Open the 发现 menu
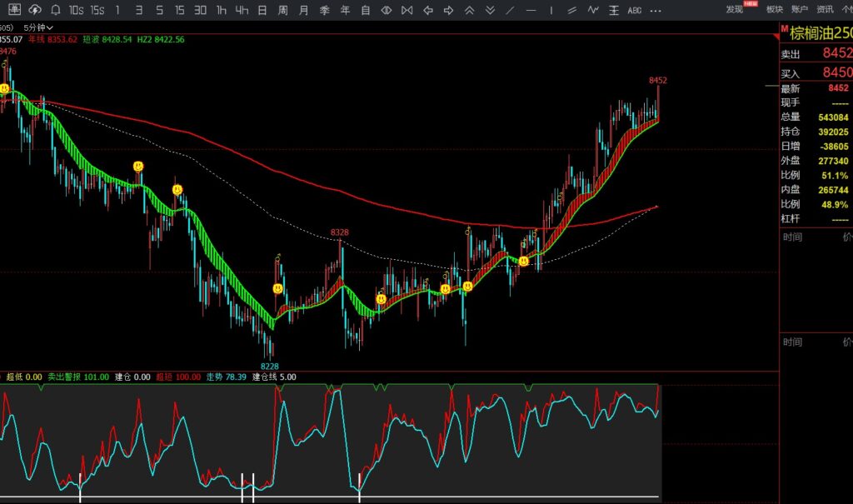Image resolution: width=853 pixels, height=504 pixels. [735, 9]
